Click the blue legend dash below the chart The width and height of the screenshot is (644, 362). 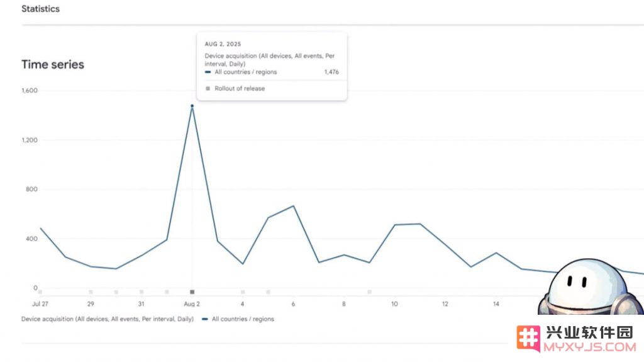pos(205,319)
